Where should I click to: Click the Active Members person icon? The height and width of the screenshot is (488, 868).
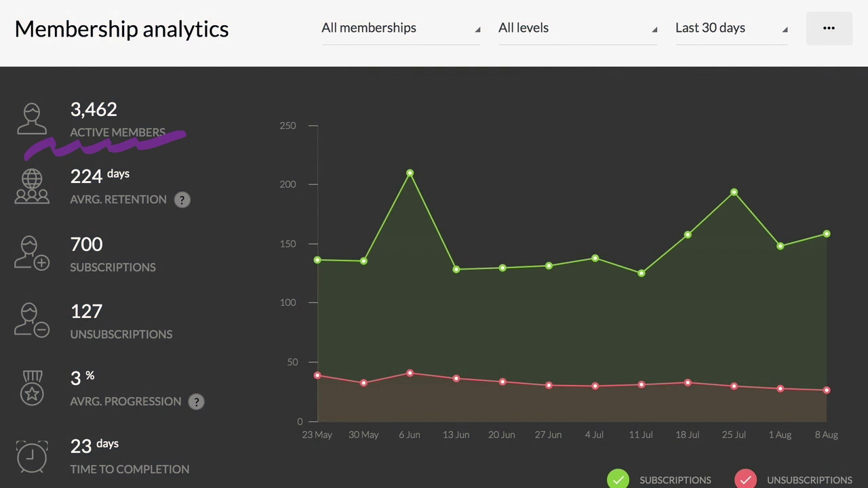pos(32,119)
